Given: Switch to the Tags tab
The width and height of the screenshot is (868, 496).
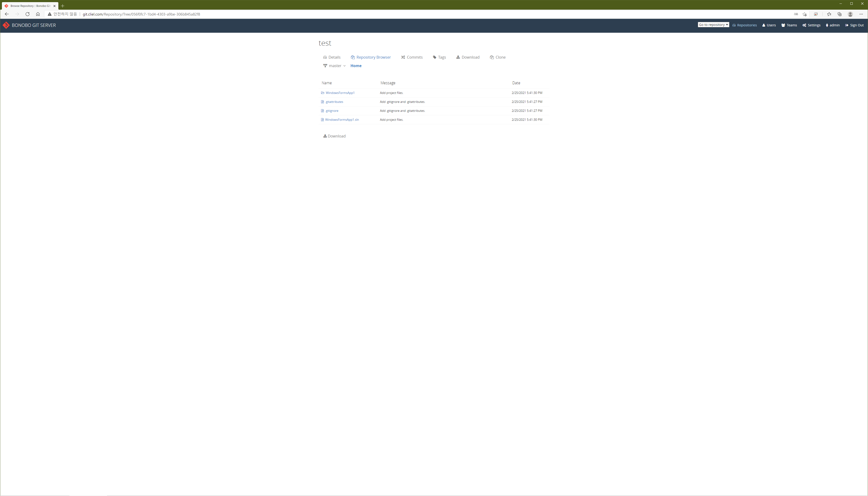Looking at the screenshot, I should click(x=439, y=57).
